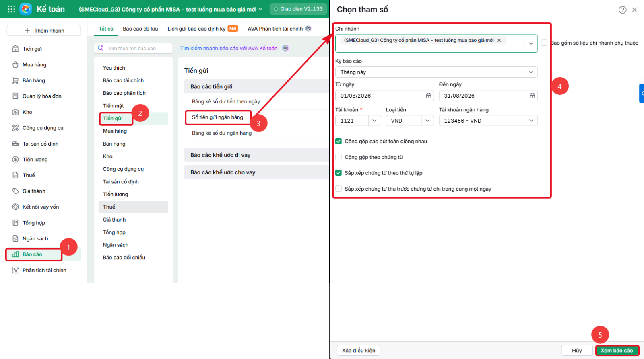Click Giao diện V2_133 button in header

[x=298, y=9]
